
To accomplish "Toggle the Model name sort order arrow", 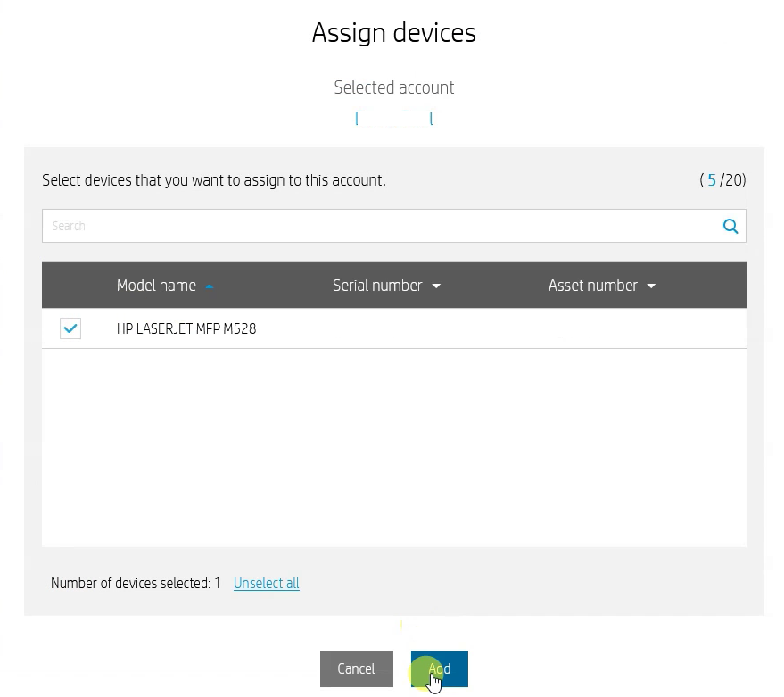I will (x=209, y=286).
